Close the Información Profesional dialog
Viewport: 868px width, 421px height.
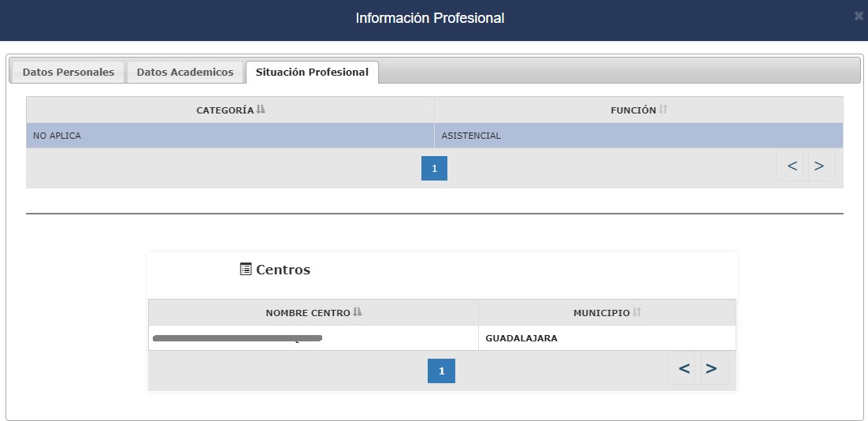(x=859, y=16)
